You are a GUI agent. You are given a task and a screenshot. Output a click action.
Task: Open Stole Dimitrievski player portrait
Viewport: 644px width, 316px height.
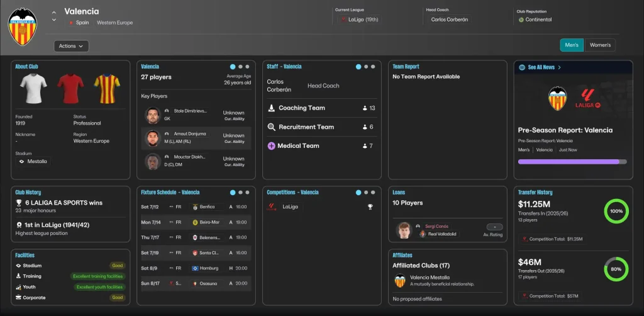coord(152,115)
